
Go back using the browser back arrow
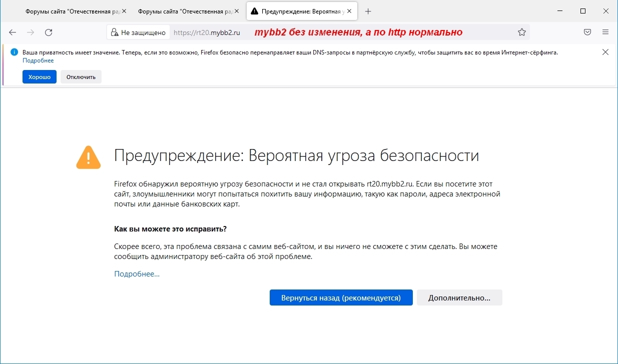(13, 32)
